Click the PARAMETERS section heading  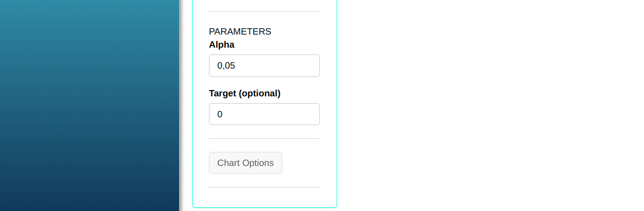(x=240, y=31)
